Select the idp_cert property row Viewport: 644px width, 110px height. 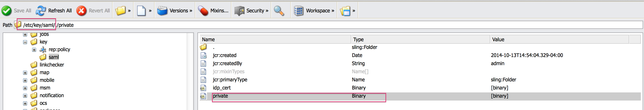click(221, 88)
